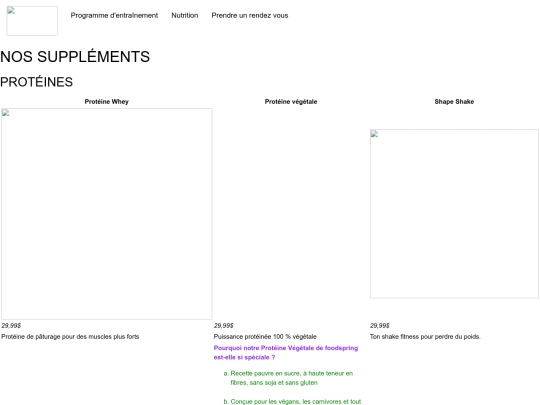
Task: Click the Shape Shake product title
Action: tap(454, 102)
